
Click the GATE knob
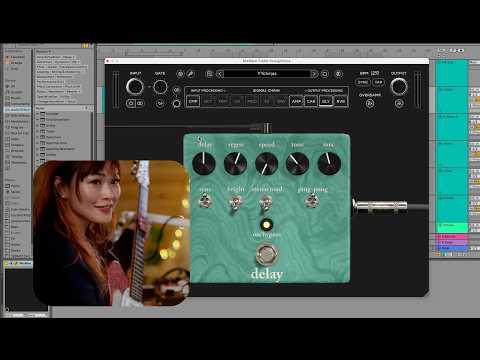[x=160, y=87]
